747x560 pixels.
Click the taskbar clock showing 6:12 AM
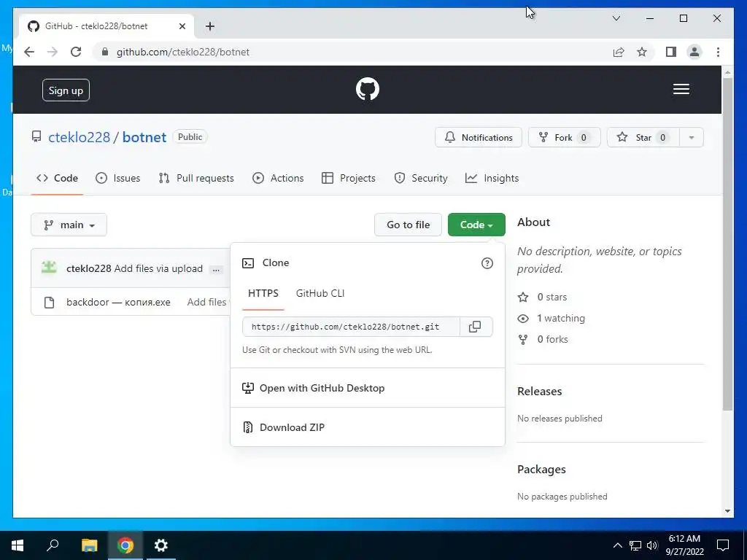point(684,545)
